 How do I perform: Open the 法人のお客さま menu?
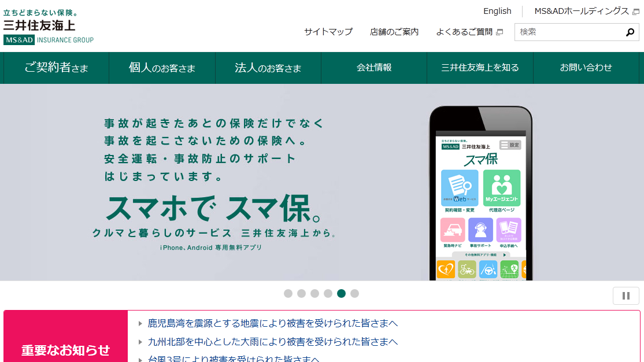tap(268, 68)
